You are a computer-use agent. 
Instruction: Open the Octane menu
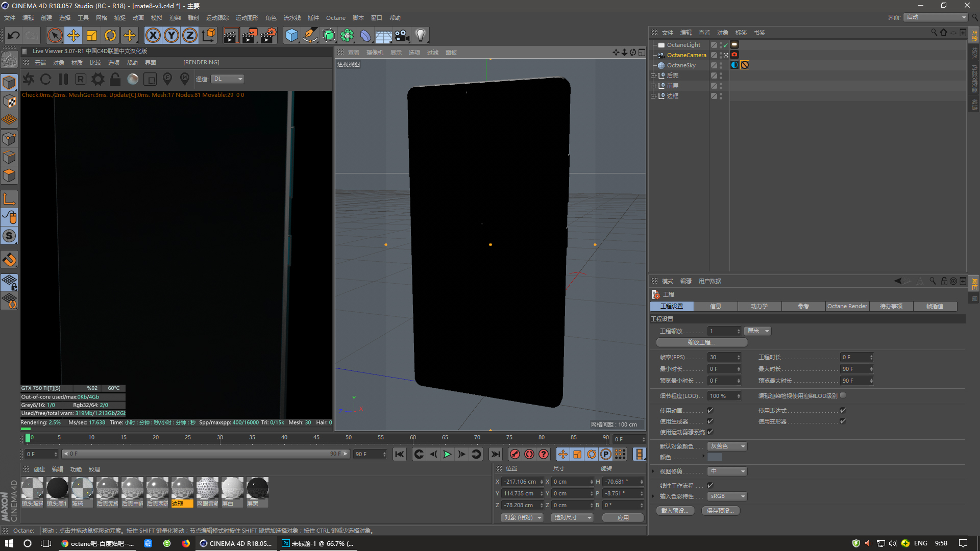point(335,18)
